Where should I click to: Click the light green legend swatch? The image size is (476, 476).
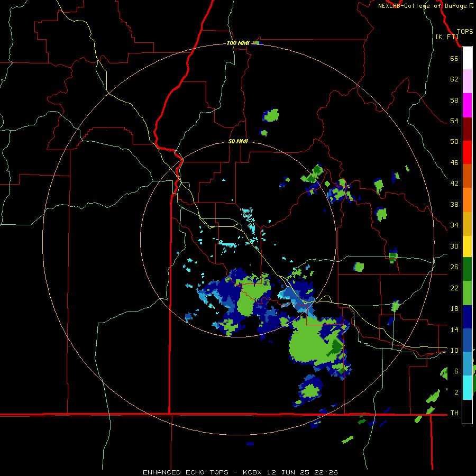coord(467,293)
